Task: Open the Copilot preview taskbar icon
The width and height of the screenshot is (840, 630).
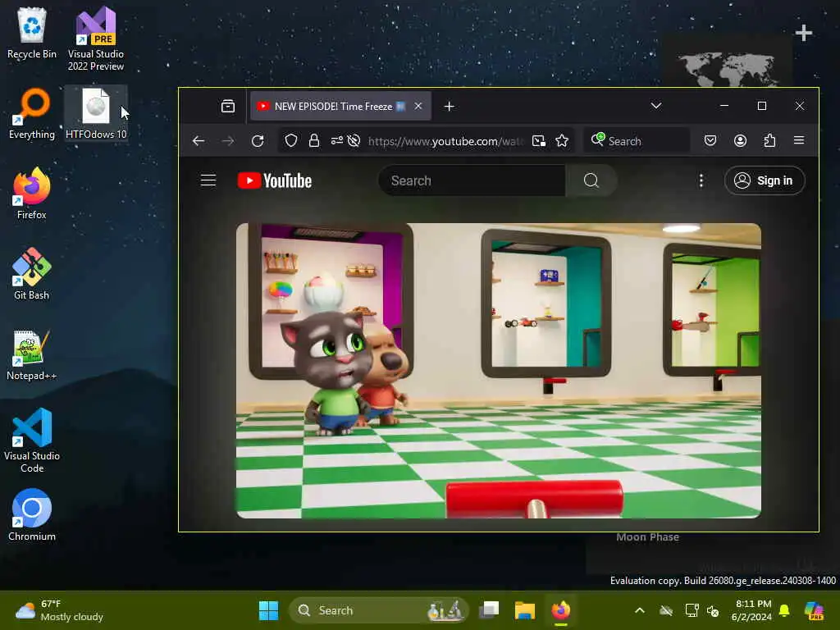Action: (x=815, y=610)
